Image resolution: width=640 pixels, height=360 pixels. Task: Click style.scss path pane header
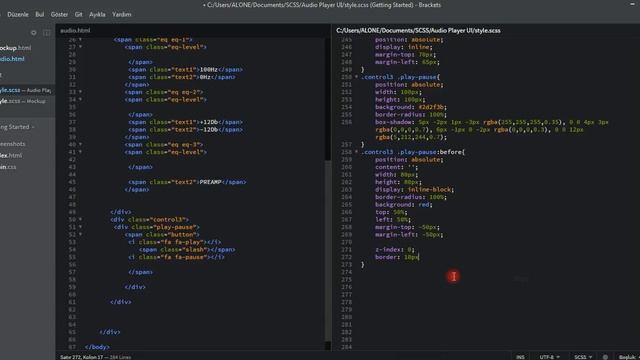[418, 30]
